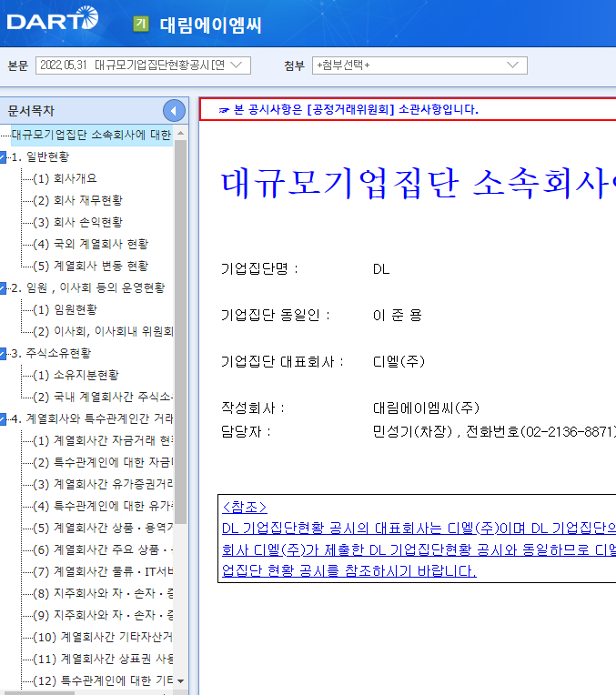The width and height of the screenshot is (616, 695).
Task: Open the 본문 document dropdown
Action: 143,65
